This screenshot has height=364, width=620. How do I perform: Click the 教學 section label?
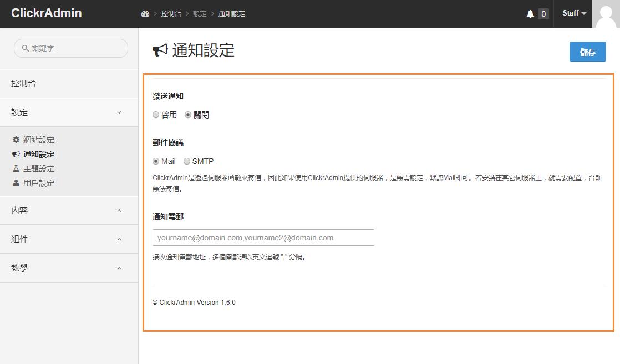tap(19, 268)
